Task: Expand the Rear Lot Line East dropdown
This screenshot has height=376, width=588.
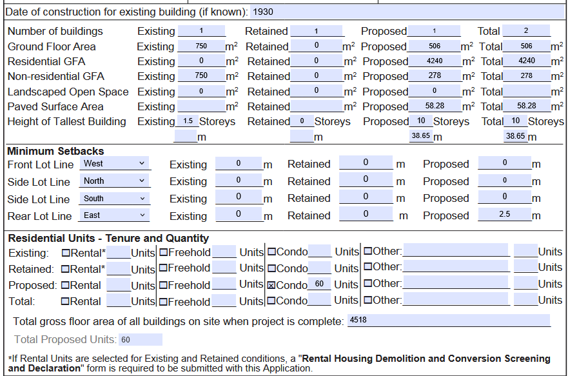Action: [115, 215]
